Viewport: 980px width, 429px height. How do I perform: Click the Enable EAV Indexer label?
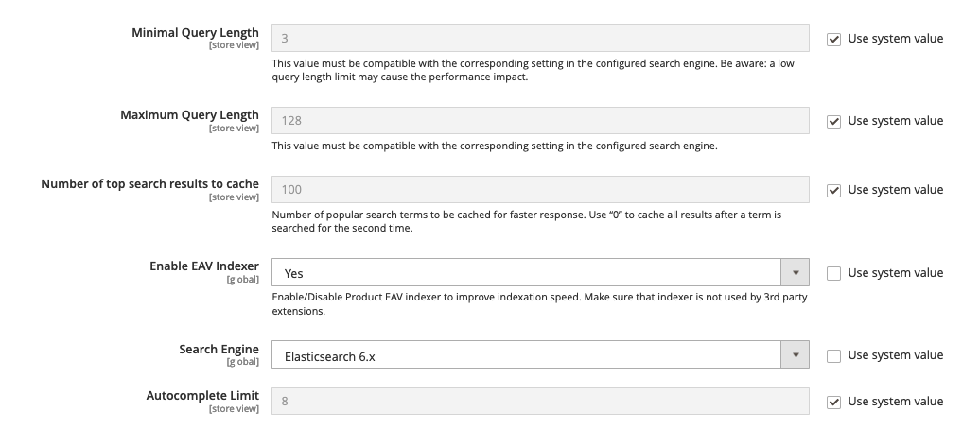203,266
